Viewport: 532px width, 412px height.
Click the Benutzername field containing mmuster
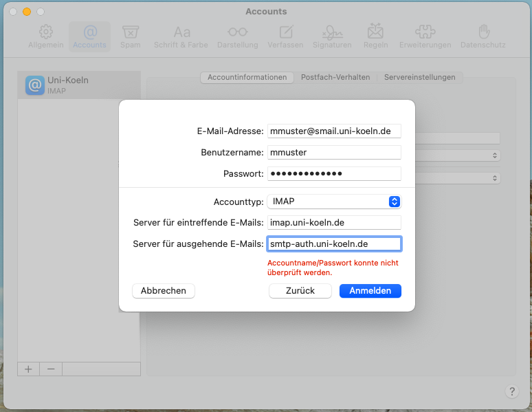(x=334, y=153)
